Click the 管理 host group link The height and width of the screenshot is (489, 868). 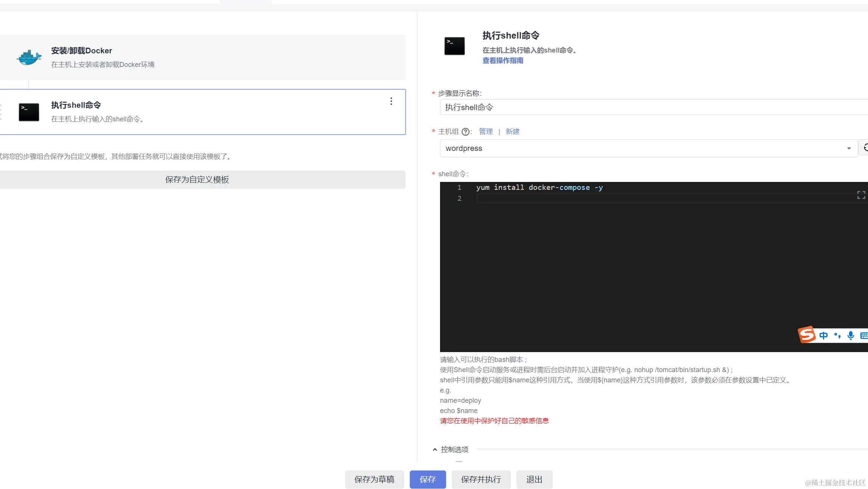click(485, 132)
